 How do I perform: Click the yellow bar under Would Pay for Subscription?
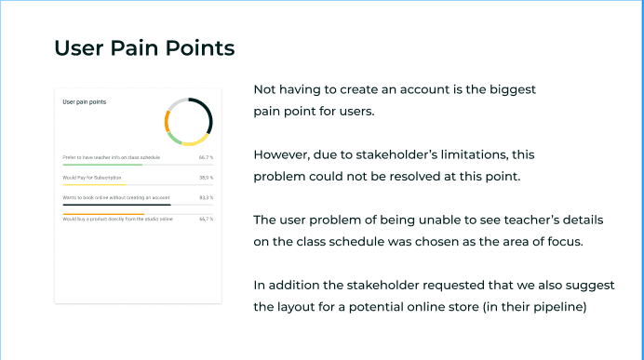[95, 185]
